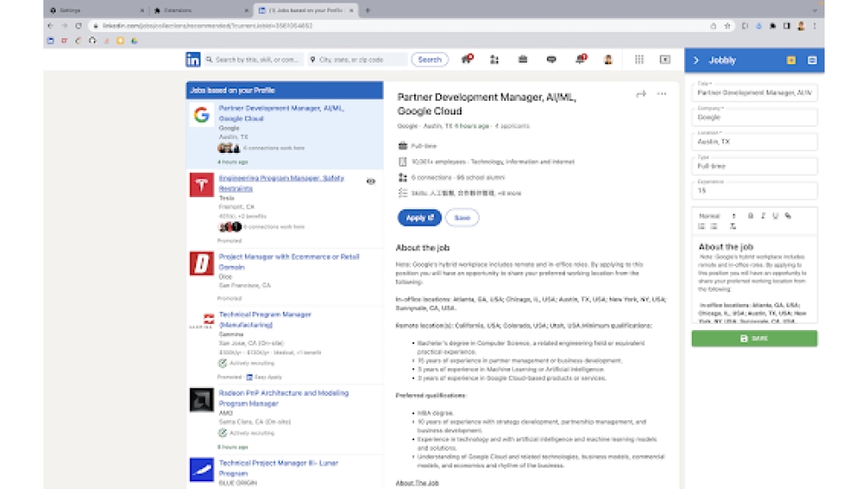Open My Network icon in LinkedIn navbar
Image resolution: width=868 pixels, height=489 pixels.
pos(495,60)
